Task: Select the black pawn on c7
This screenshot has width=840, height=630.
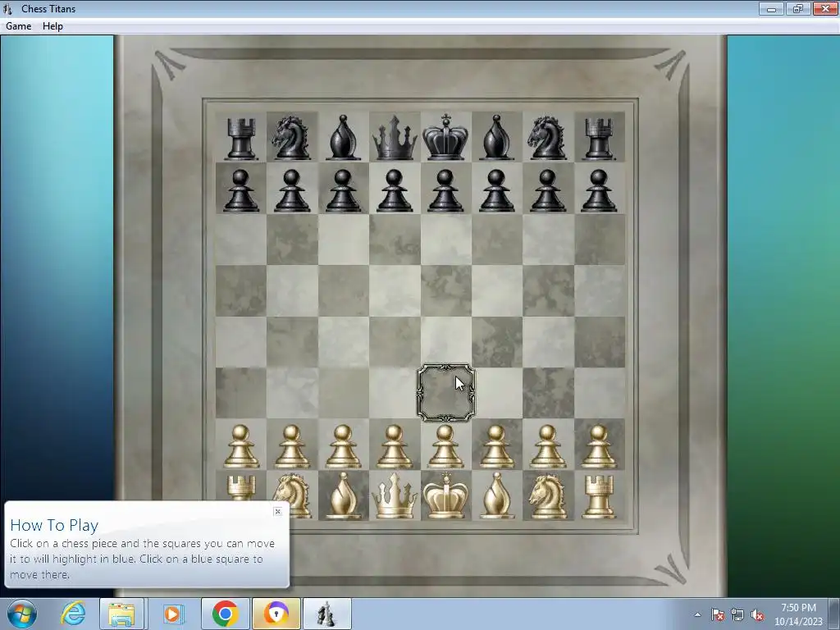Action: [x=343, y=190]
